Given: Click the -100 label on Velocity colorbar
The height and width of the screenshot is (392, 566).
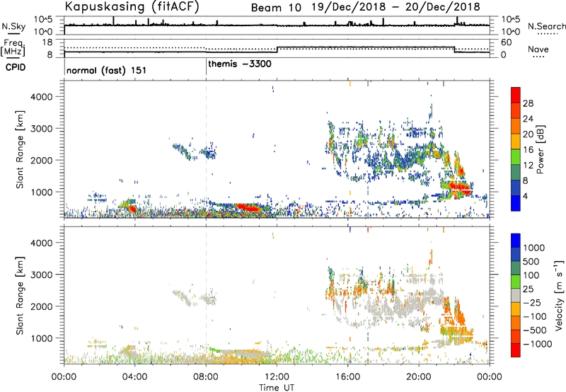Looking at the screenshot, I should tap(534, 316).
